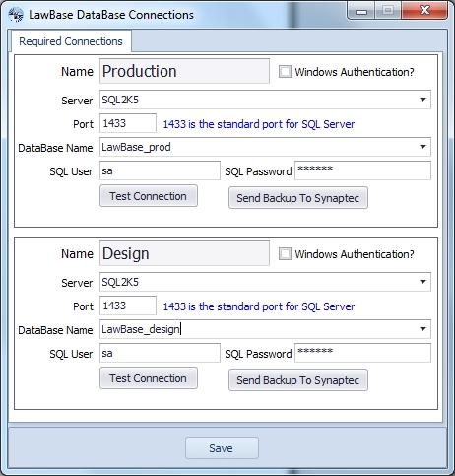This screenshot has width=455, height=476.
Task: Click the Design server SQL2K5 text
Action: pos(120,282)
